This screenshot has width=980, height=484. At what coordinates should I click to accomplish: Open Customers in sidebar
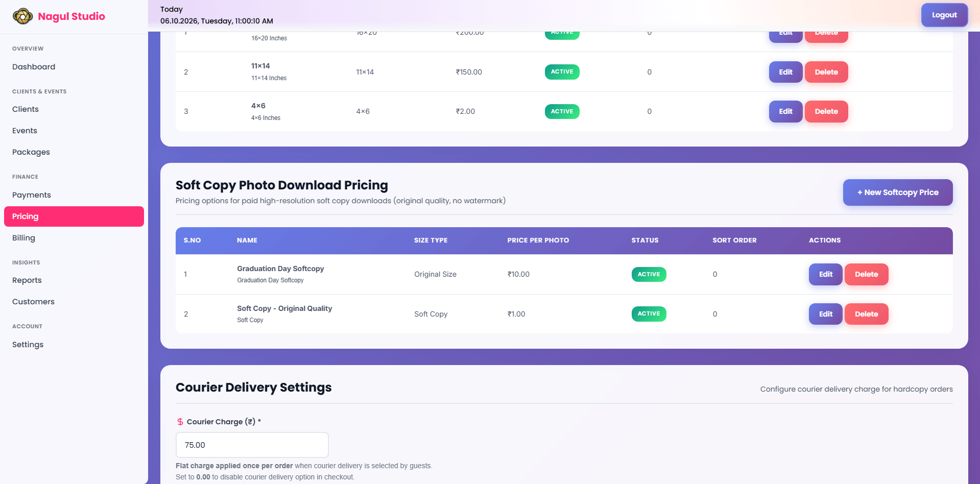[x=33, y=302]
